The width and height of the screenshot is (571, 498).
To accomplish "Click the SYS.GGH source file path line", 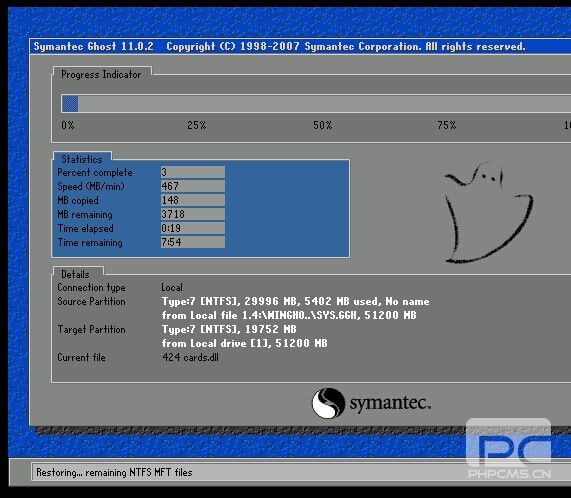I will coord(289,315).
